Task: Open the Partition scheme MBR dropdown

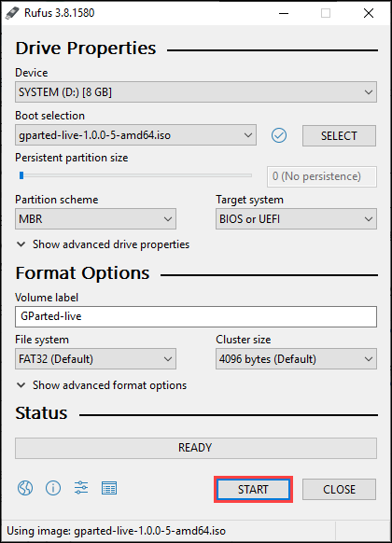Action: click(x=95, y=219)
